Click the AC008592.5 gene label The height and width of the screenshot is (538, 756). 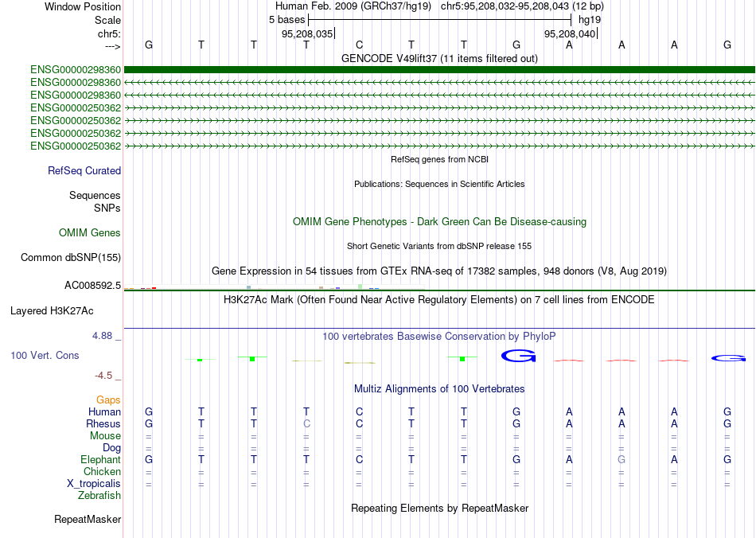tap(92, 286)
